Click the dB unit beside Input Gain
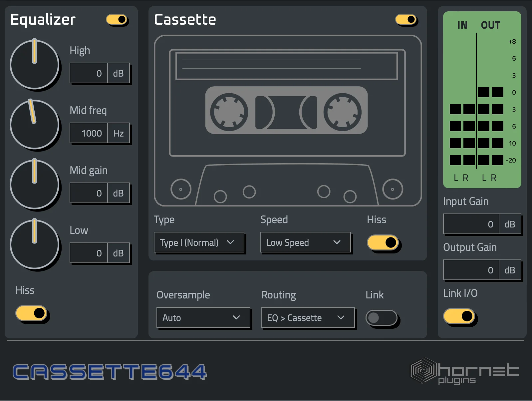 (x=510, y=224)
